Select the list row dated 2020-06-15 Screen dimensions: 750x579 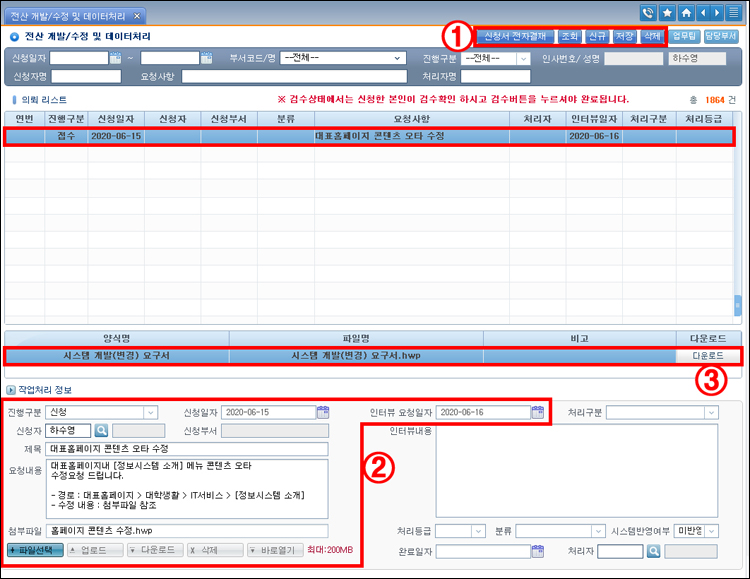(368, 136)
